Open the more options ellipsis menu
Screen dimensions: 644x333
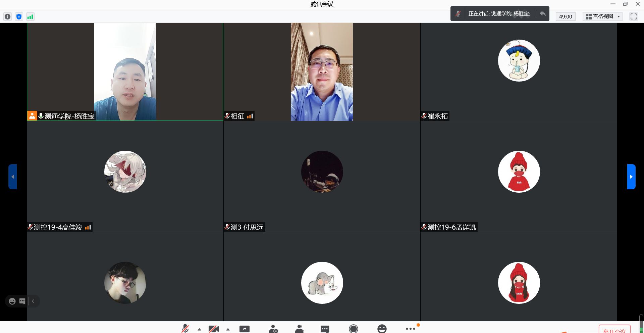click(x=410, y=329)
